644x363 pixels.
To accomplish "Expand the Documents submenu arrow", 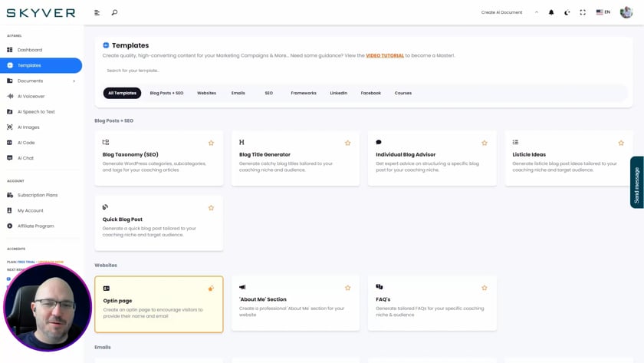I will click(x=74, y=81).
